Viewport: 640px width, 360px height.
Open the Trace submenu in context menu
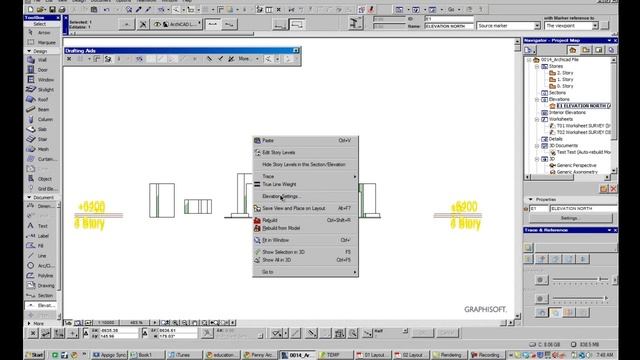305,176
